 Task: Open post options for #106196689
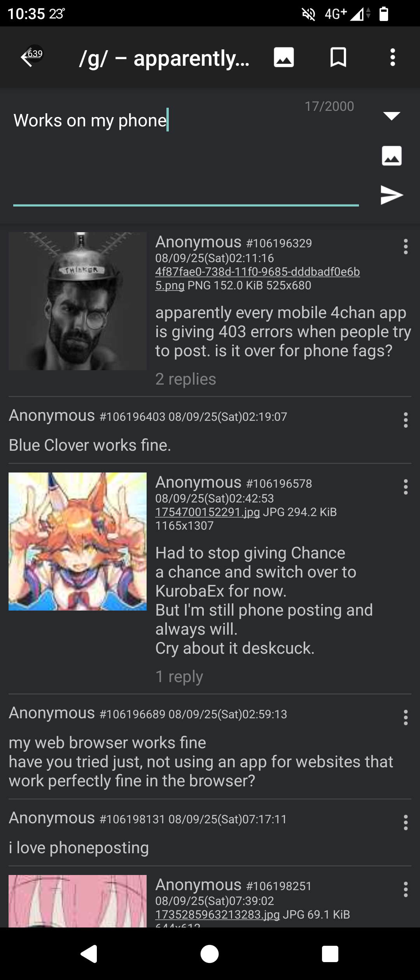coord(406,717)
